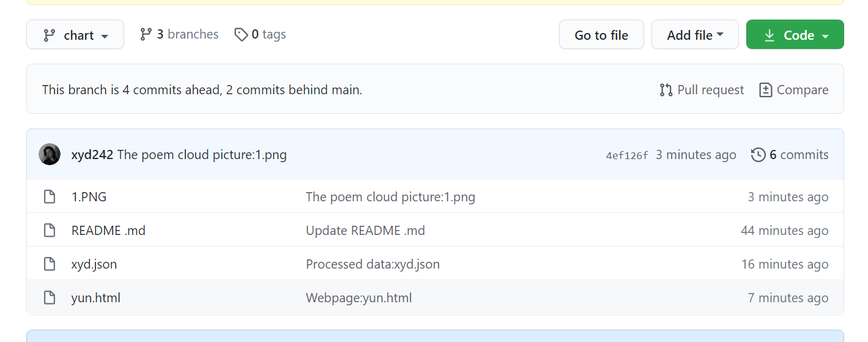Expand the Add file dropdown

695,35
